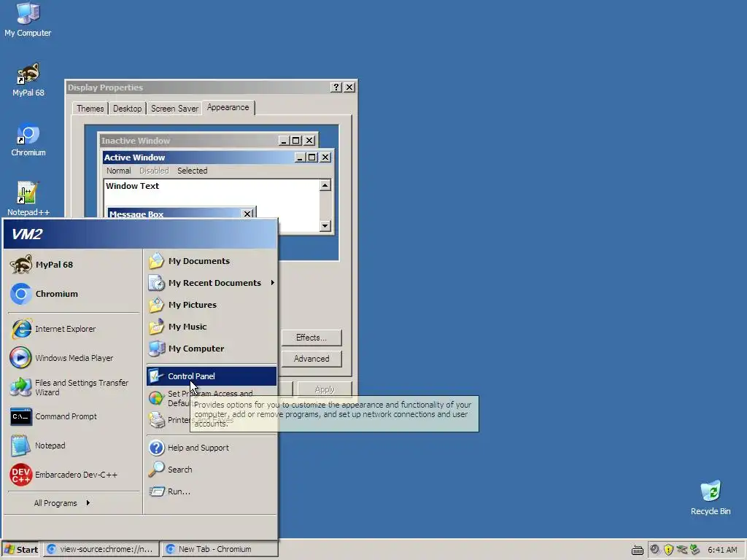Click the Safely Remove Hardware tray icon
747x560 pixels.
[x=694, y=550]
